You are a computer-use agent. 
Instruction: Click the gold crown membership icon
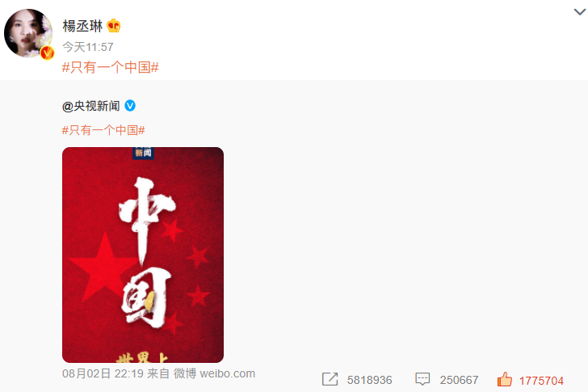(114, 26)
